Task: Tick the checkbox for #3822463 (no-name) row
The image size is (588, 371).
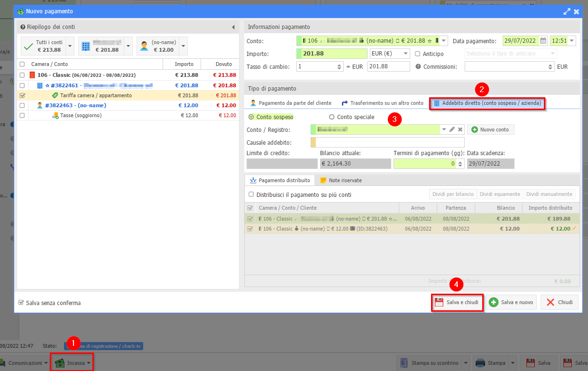Action: click(22, 105)
